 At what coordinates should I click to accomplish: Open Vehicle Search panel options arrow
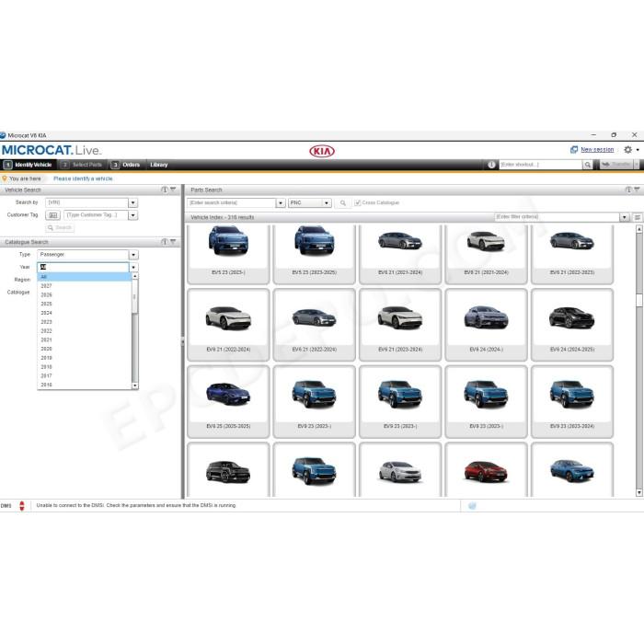173,190
